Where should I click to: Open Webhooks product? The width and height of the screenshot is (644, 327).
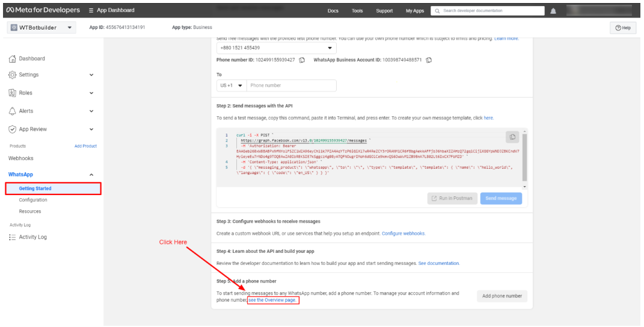(x=21, y=158)
